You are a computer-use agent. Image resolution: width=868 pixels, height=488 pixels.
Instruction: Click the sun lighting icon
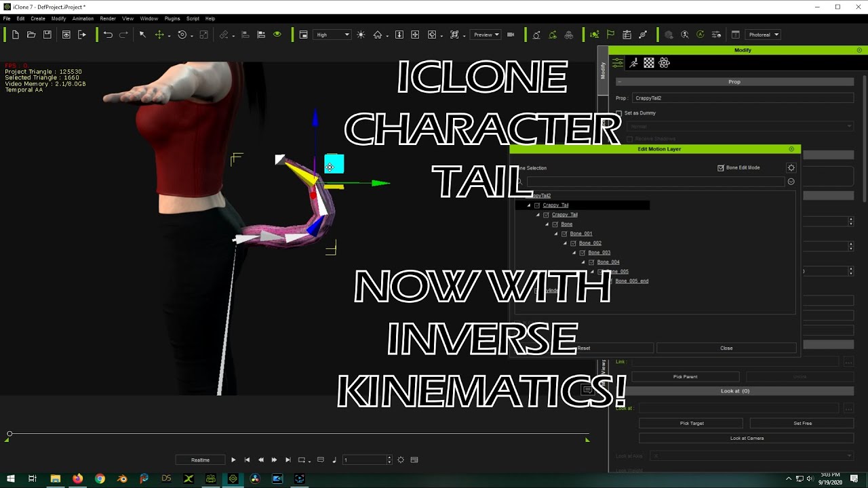(361, 35)
